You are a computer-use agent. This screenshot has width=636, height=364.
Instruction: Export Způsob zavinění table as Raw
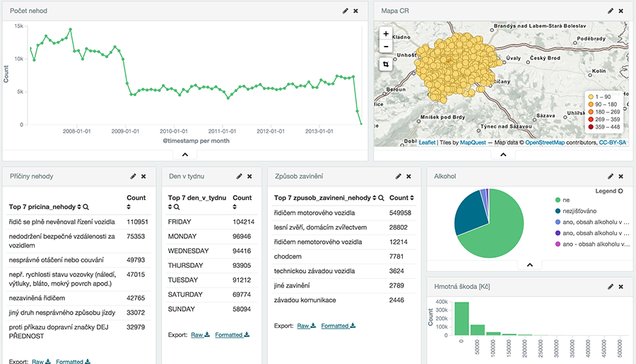coord(306,326)
